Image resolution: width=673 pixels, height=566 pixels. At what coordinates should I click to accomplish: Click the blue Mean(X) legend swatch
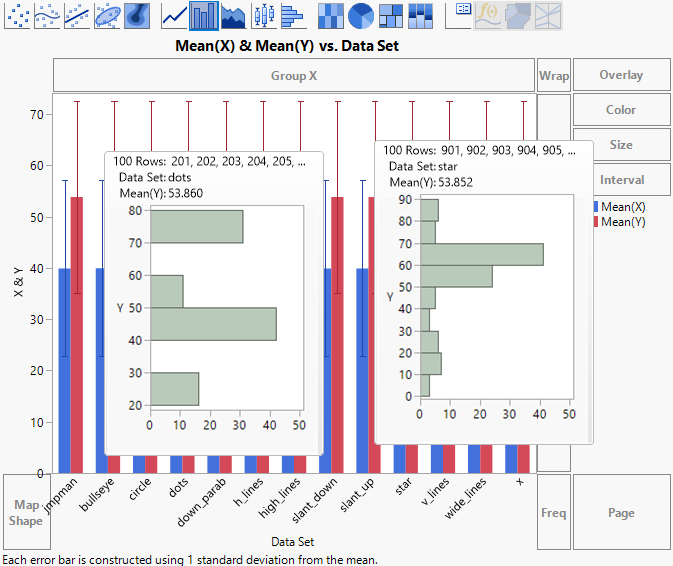(x=597, y=207)
